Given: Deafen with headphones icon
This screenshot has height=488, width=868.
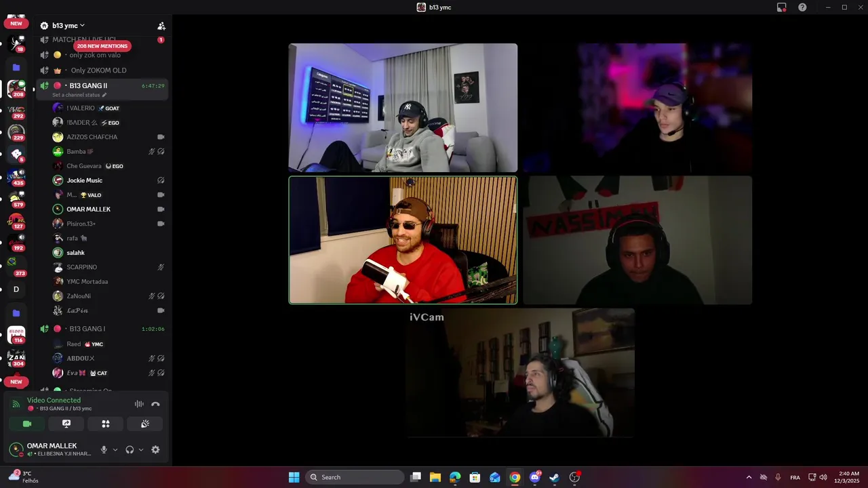Looking at the screenshot, I should pyautogui.click(x=130, y=449).
